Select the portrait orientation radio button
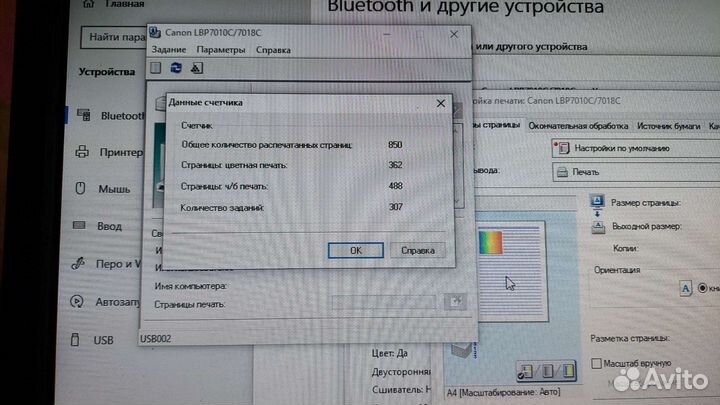 tap(703, 288)
